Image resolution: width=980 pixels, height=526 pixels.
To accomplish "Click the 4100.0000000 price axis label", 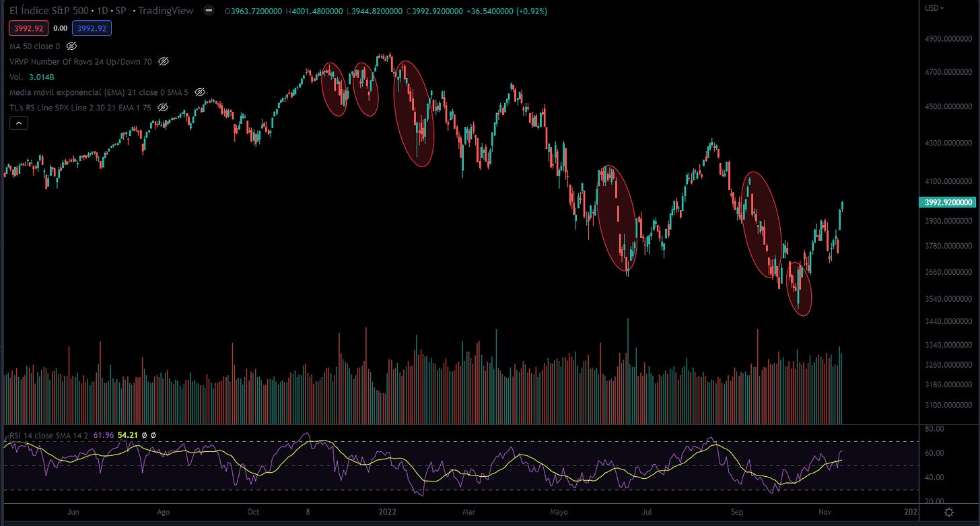I will coord(948,182).
